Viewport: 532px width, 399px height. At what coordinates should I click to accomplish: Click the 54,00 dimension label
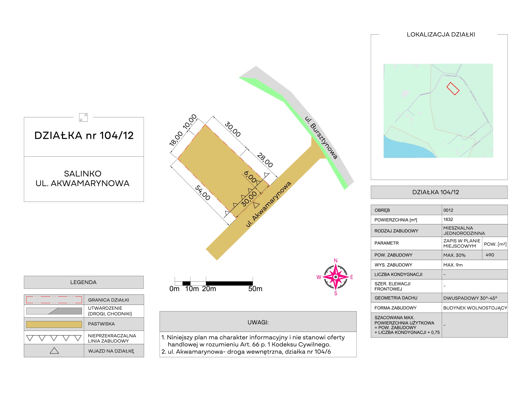click(203, 193)
